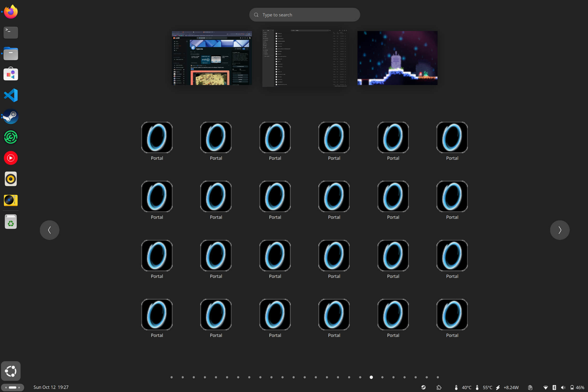Go to previous app grid page arrow

coord(50,230)
